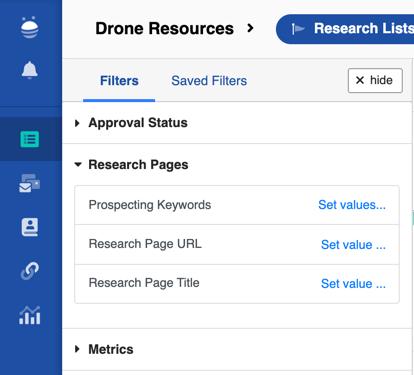This screenshot has height=375, width=414.
Task: Switch to the Saved Filters tab
Action: click(209, 81)
